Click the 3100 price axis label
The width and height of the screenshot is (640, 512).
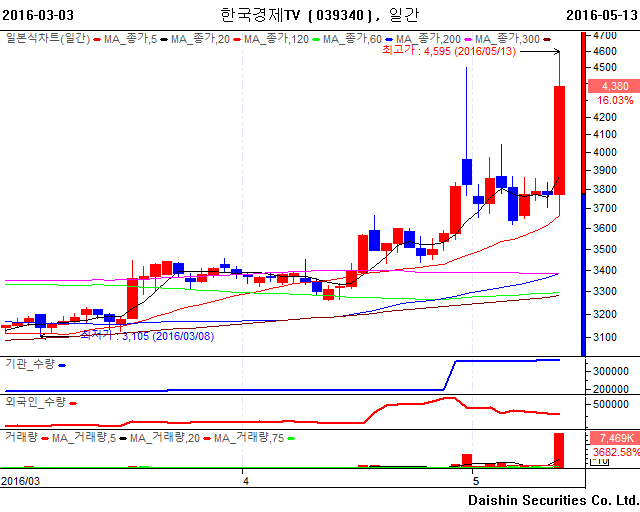605,337
